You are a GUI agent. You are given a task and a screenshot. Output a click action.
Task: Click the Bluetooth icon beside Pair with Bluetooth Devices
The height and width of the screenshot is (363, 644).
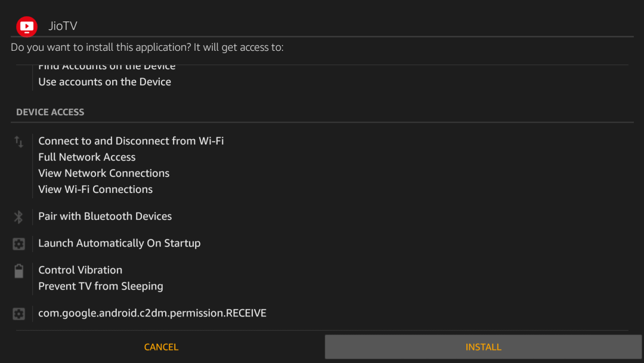(18, 217)
